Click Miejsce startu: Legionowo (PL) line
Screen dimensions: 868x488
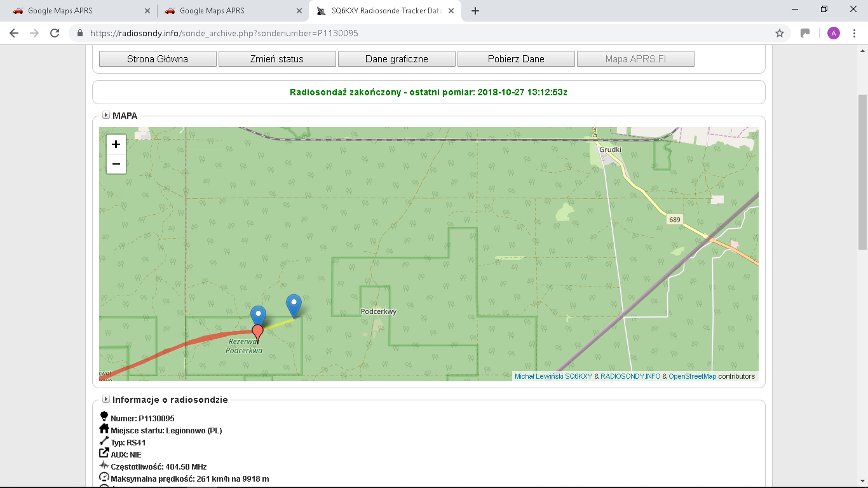(x=166, y=431)
